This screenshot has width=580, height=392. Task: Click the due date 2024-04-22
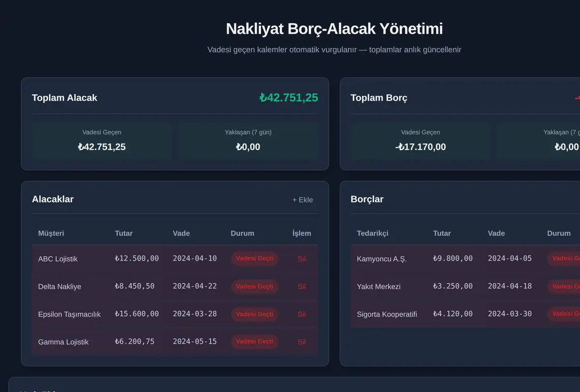(x=195, y=286)
